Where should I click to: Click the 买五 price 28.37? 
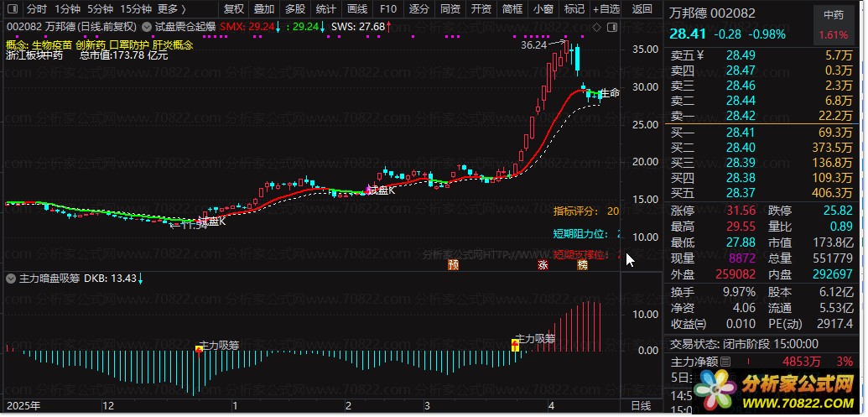coord(741,193)
